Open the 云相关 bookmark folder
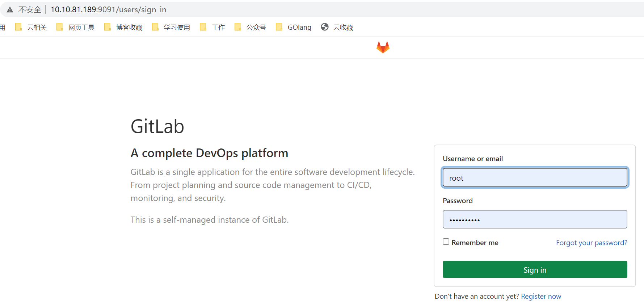The width and height of the screenshot is (644, 302). point(31,27)
